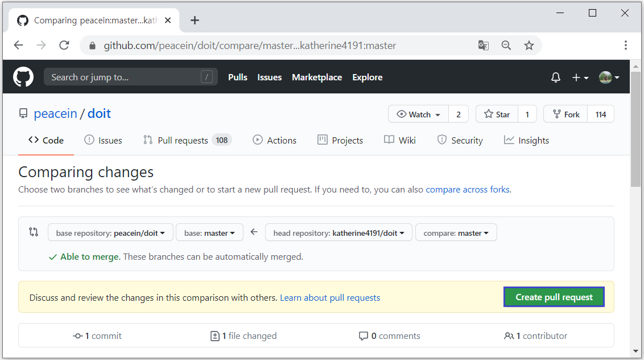
Task: Open Pulls in top navigation
Action: (238, 77)
